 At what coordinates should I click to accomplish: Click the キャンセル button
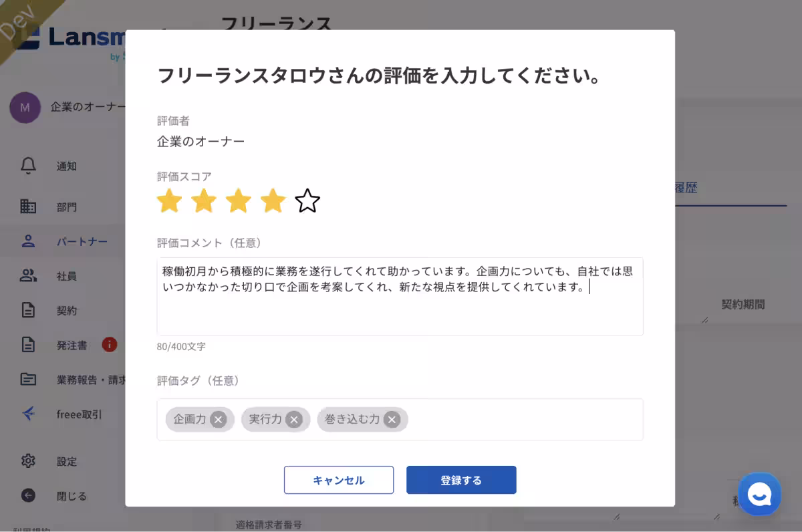339,480
